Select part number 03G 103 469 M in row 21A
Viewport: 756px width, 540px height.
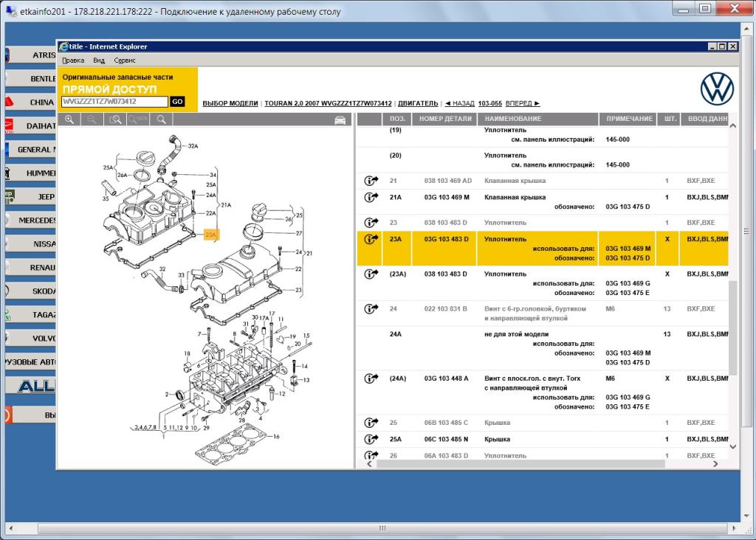click(447, 197)
